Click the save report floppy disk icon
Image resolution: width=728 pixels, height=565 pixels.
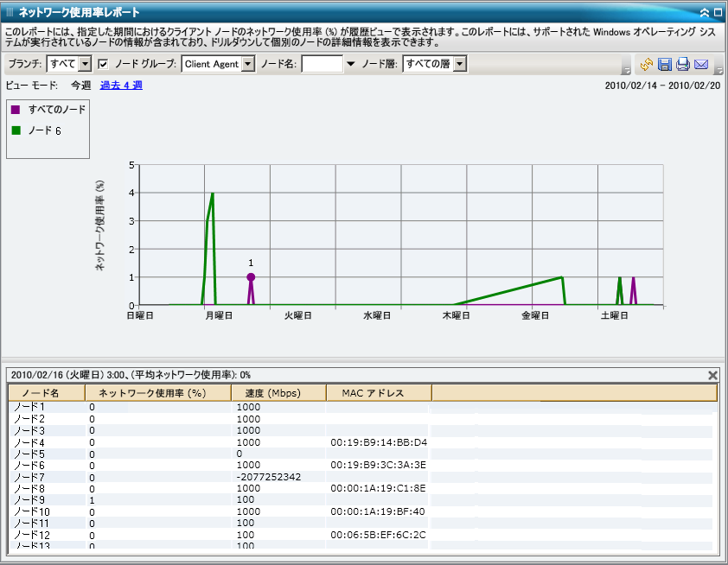coord(665,65)
